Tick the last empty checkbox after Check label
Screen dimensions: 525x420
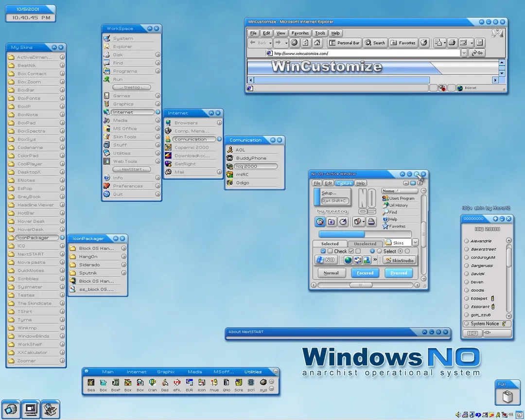click(358, 251)
